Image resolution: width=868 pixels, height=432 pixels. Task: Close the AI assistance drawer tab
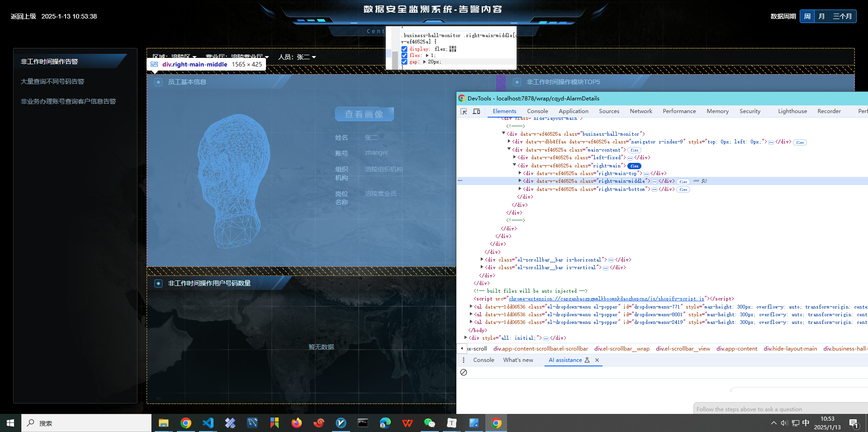(597, 360)
